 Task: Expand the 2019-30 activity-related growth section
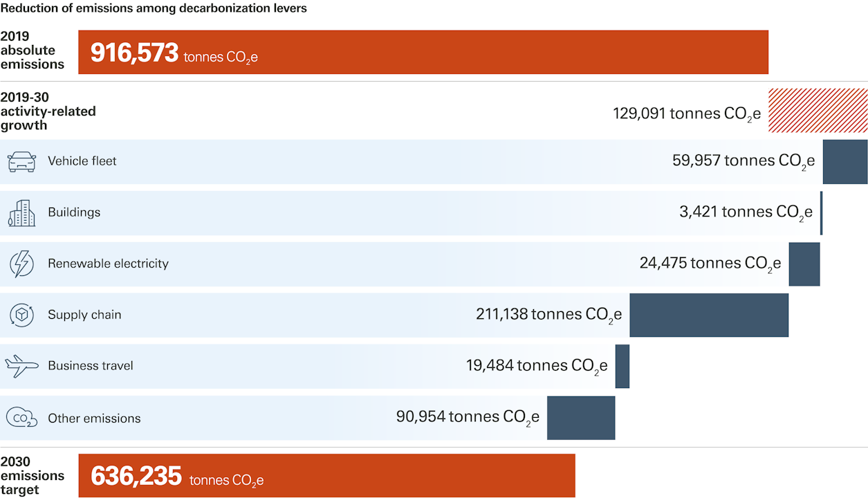pos(48,111)
